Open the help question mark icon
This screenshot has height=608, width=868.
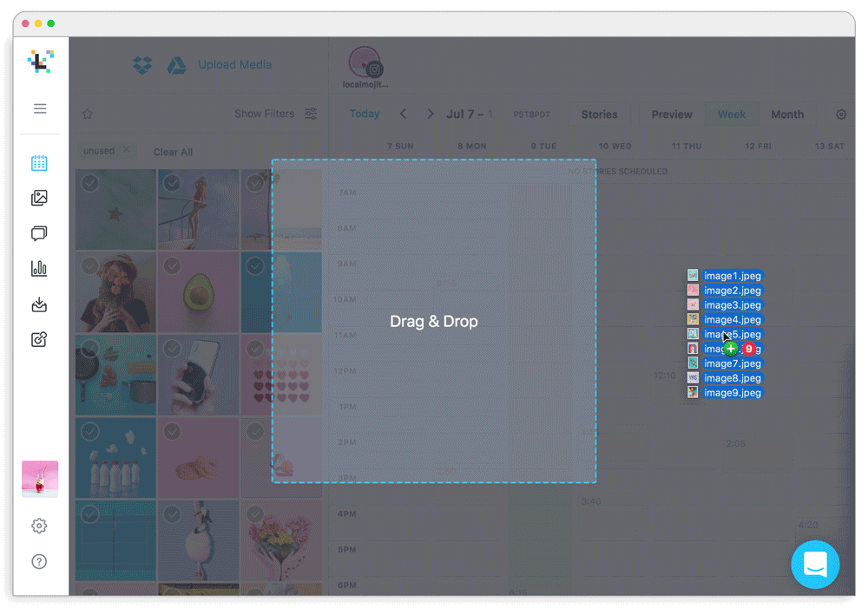39,561
